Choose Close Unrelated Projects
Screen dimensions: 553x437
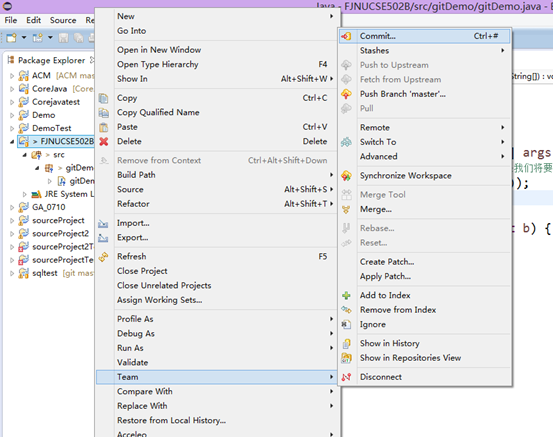217,286
